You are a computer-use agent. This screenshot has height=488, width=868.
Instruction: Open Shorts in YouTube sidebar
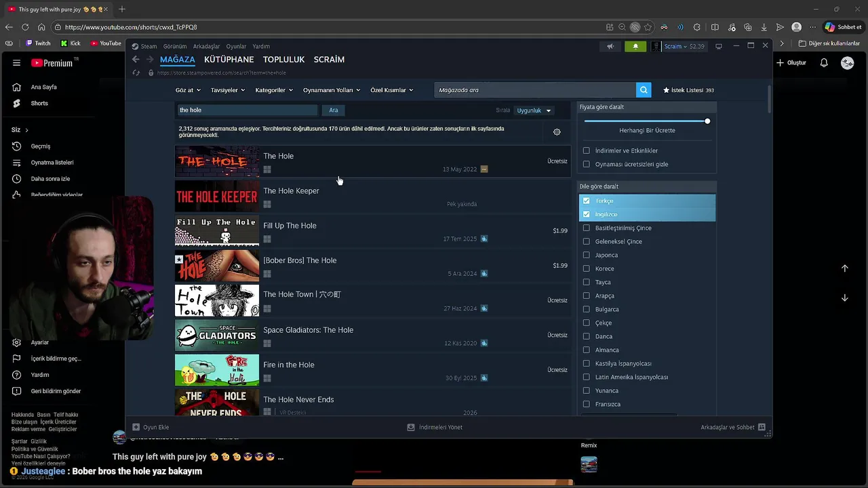(39, 104)
